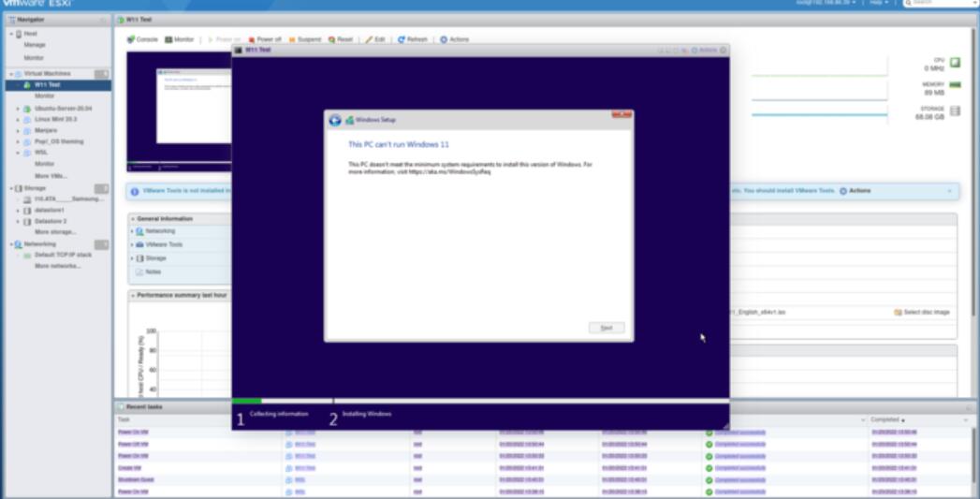This screenshot has height=499, width=980.
Task: Collapse the Host tree node
Action: 11,34
